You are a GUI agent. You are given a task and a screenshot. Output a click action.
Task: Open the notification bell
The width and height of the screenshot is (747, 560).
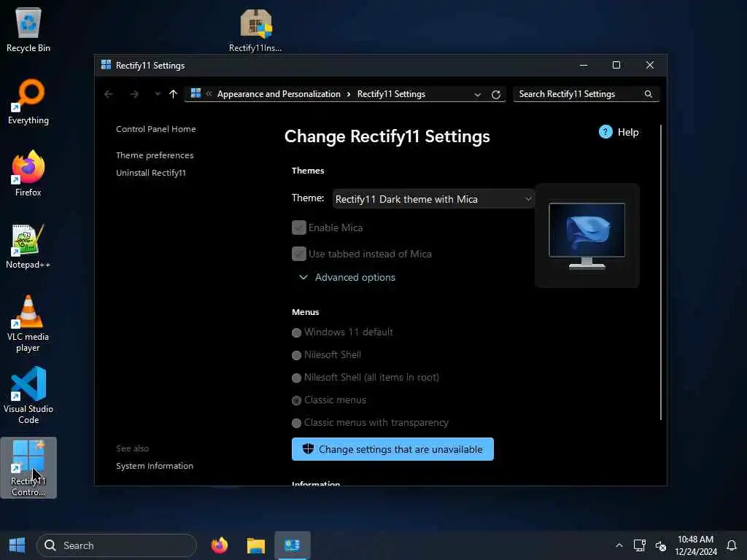point(732,545)
